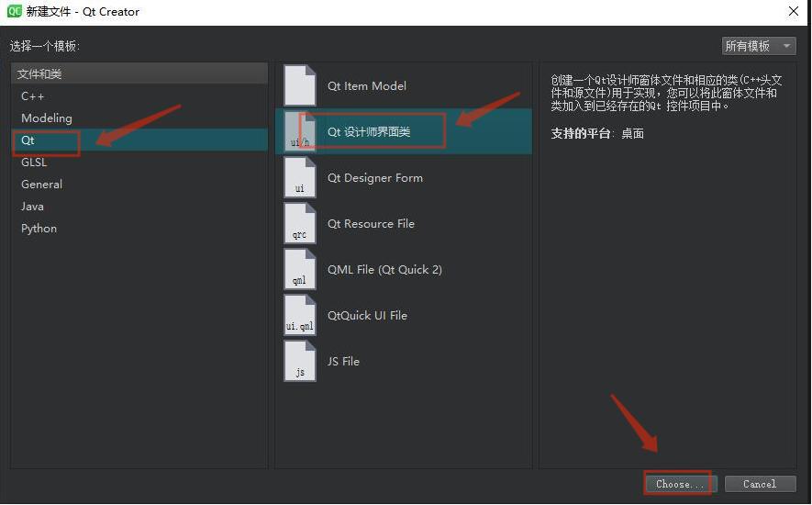This screenshot has height=505, width=812.
Task: Close the 新建文件 dialog window
Action: tap(794, 11)
